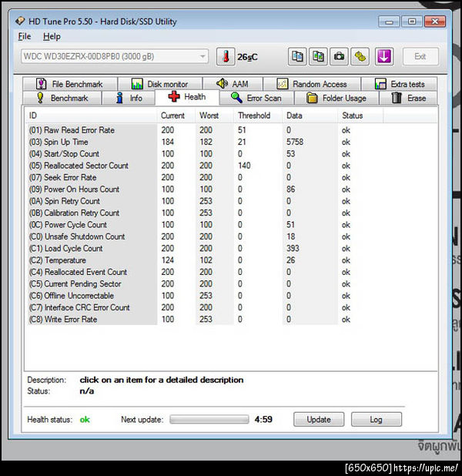This screenshot has width=462, height=476.
Task: Select the Calibration Retry Count row
Action: (x=205, y=213)
